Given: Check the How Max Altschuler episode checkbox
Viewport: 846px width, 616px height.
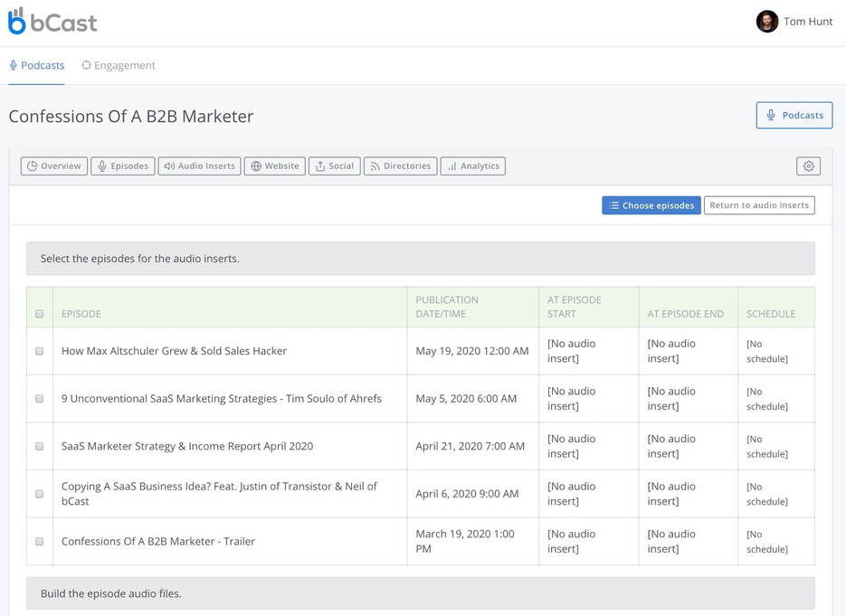Looking at the screenshot, I should pyautogui.click(x=39, y=350).
